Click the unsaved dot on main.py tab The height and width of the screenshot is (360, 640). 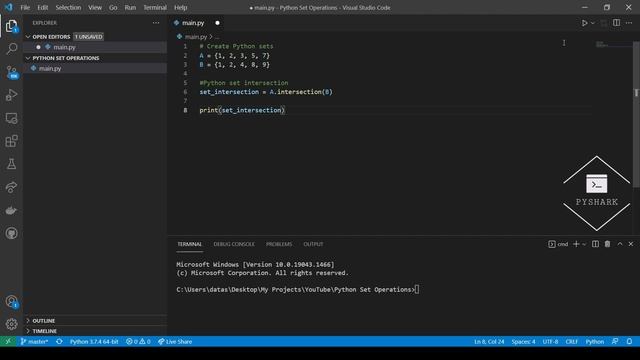click(x=217, y=23)
